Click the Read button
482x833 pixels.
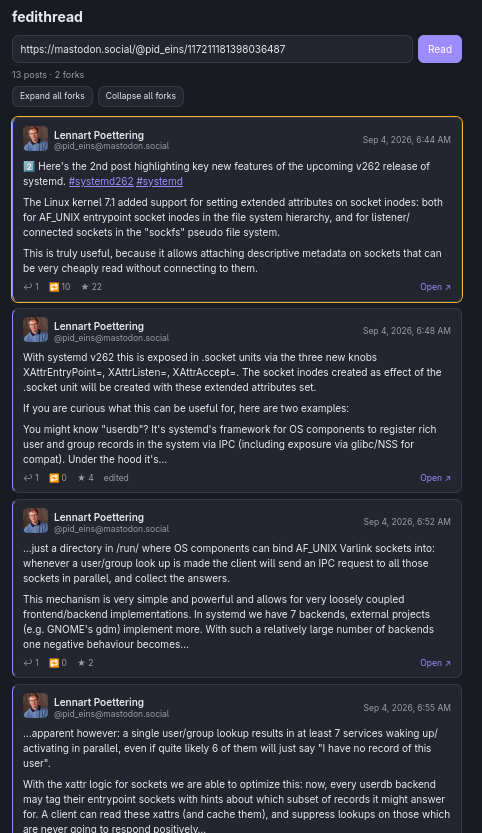[440, 49]
